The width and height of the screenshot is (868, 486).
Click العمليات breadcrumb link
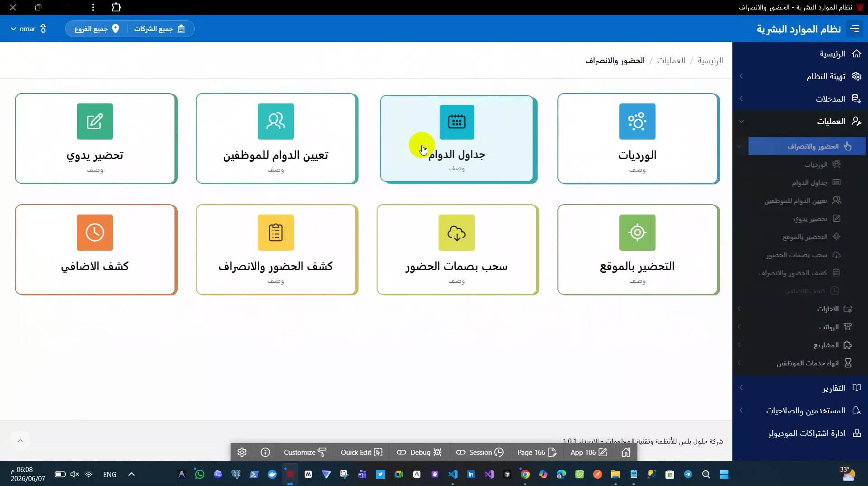pyautogui.click(x=671, y=61)
